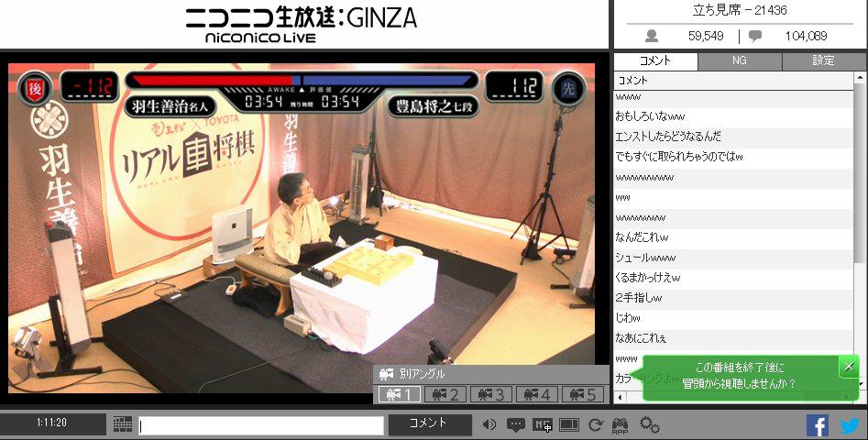Open the 設定 tab
This screenshot has width=868, height=440.
[x=824, y=60]
